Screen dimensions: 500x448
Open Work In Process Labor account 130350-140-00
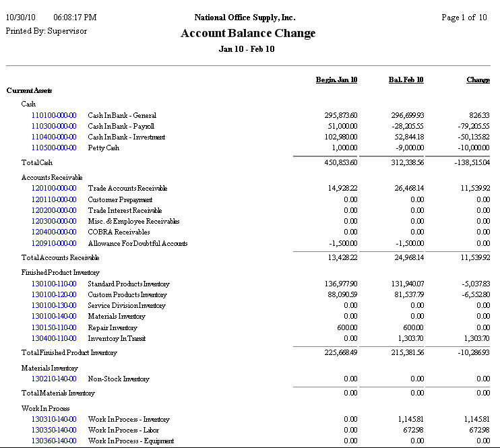[54, 430]
